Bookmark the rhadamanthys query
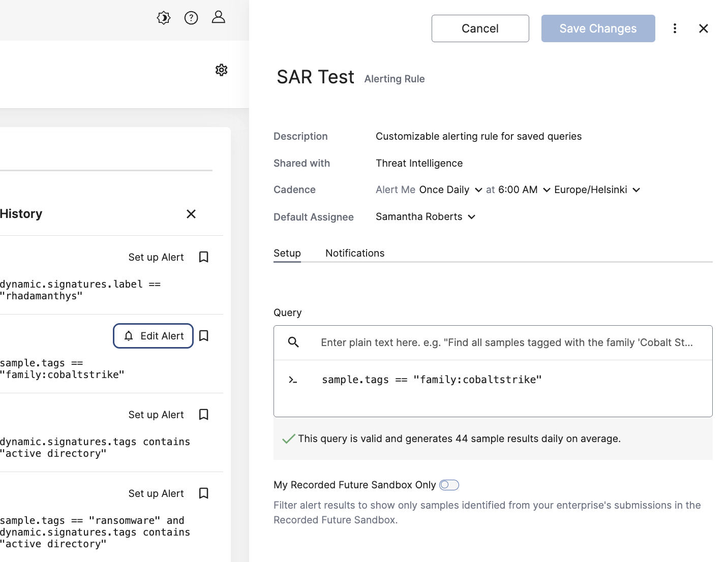The width and height of the screenshot is (728, 562). tap(204, 257)
